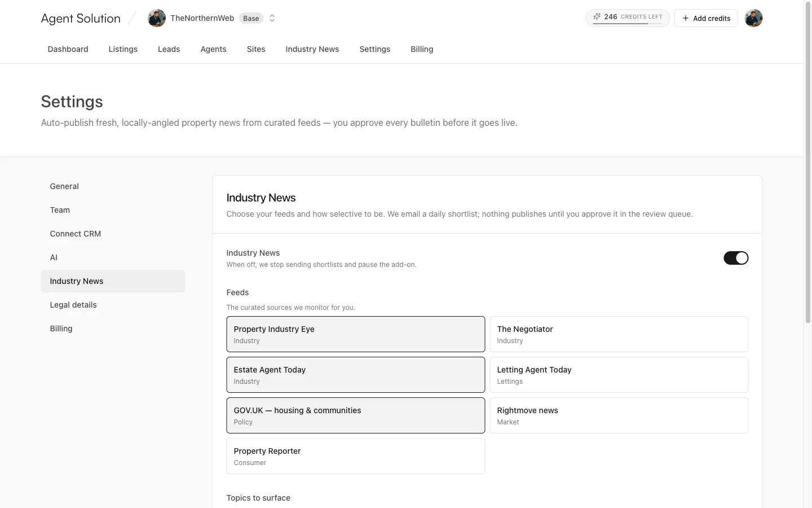The width and height of the screenshot is (812, 508).
Task: Select the Rightmove news feed
Action: [x=619, y=415]
